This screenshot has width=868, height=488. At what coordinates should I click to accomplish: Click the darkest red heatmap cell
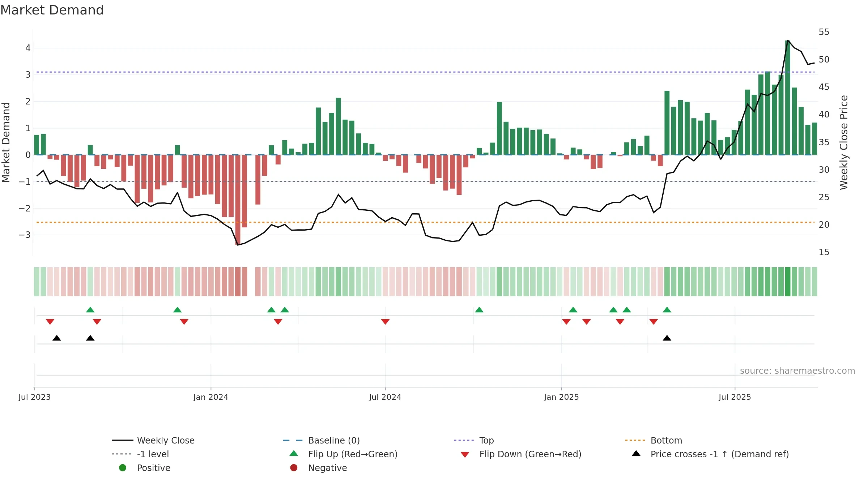[x=238, y=282]
